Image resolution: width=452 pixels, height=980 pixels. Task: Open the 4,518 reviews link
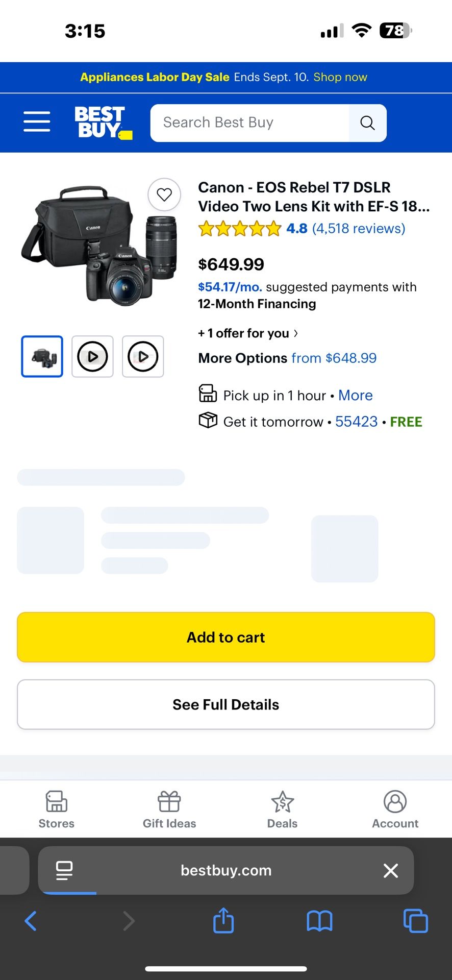[x=359, y=229]
